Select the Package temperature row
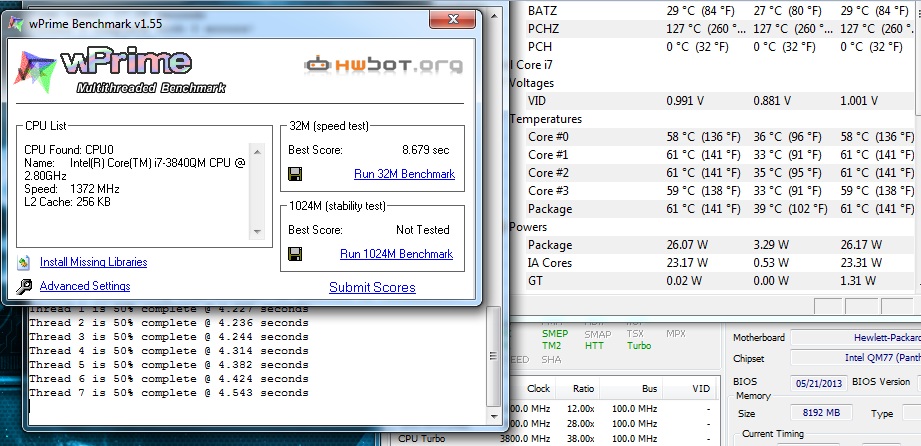 pyautogui.click(x=712, y=209)
